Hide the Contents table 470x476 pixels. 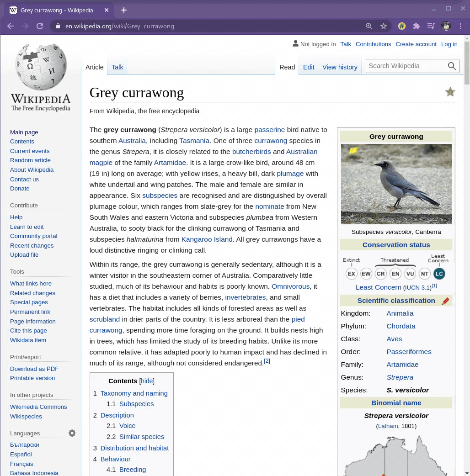[x=147, y=381]
